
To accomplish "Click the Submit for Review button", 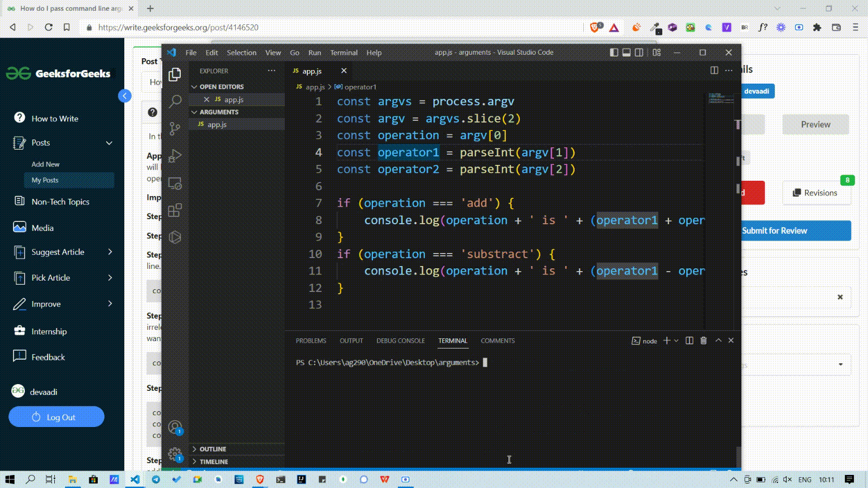I will click(796, 230).
